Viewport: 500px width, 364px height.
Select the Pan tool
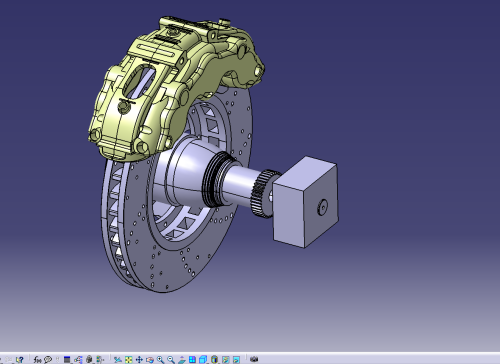(x=139, y=360)
